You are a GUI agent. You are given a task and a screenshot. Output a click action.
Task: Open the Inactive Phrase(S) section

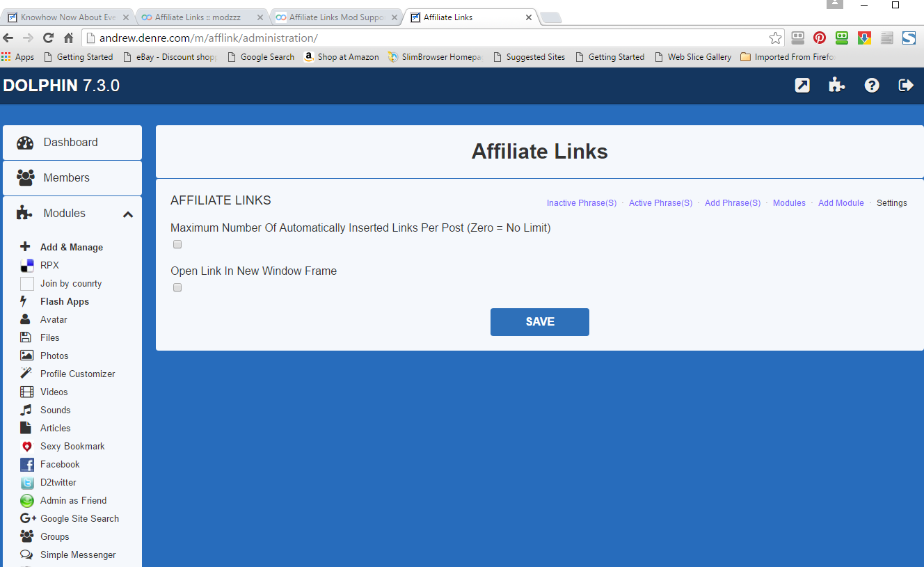582,203
